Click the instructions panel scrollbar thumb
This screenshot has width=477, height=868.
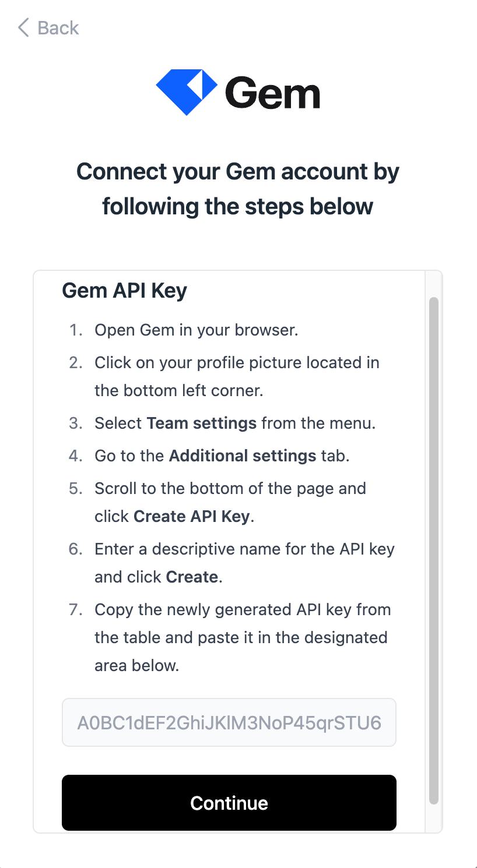tap(433, 548)
